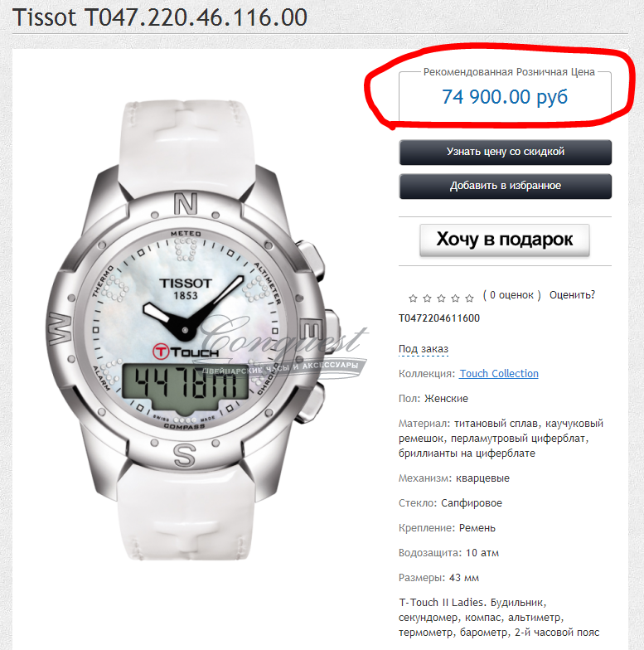Click the Conquest watermark logo
The image size is (644, 650).
(x=283, y=340)
